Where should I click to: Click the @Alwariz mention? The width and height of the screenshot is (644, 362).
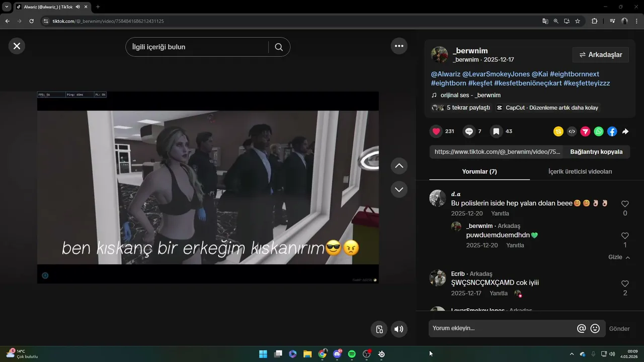coord(446,74)
